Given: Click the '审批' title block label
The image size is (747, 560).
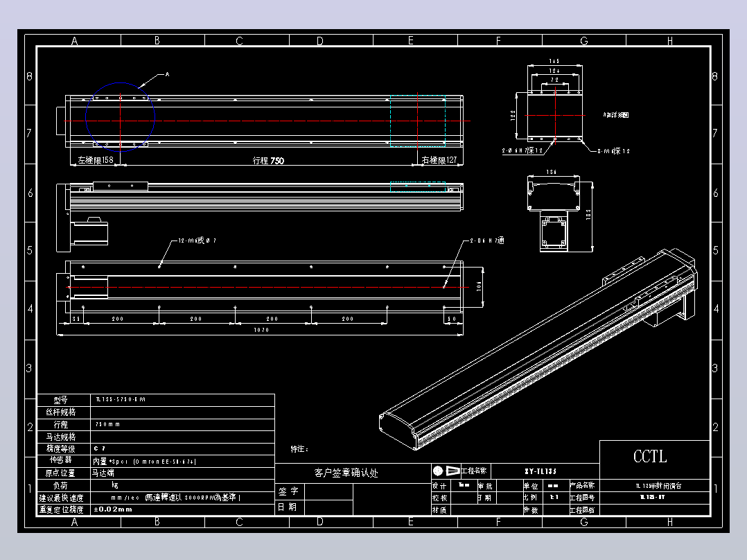Looking at the screenshot, I should 485,486.
